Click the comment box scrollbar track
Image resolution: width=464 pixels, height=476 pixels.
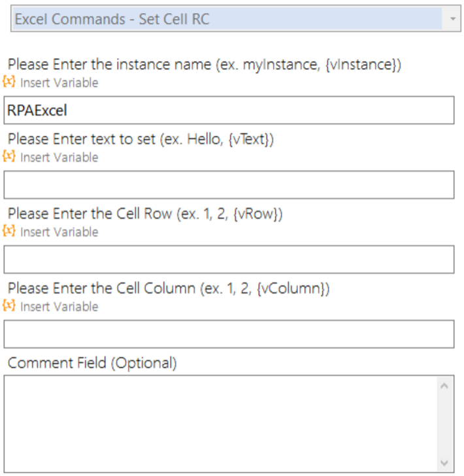(x=444, y=424)
